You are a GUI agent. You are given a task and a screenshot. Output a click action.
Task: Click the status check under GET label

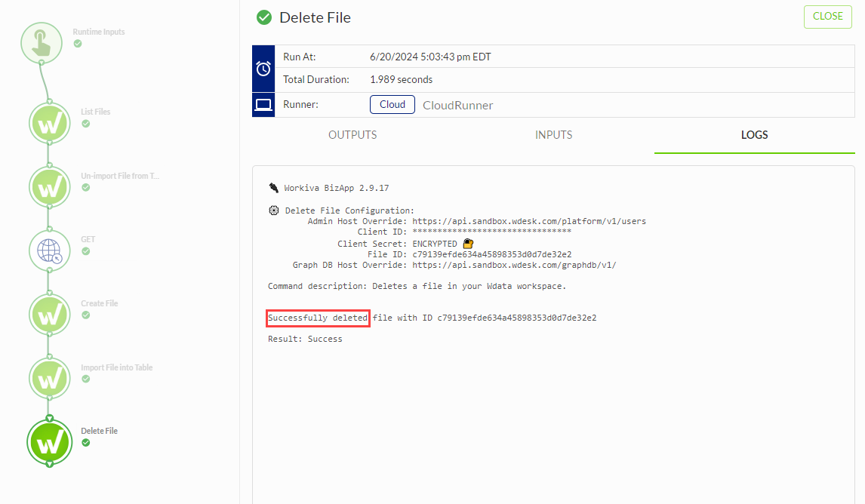(x=86, y=251)
